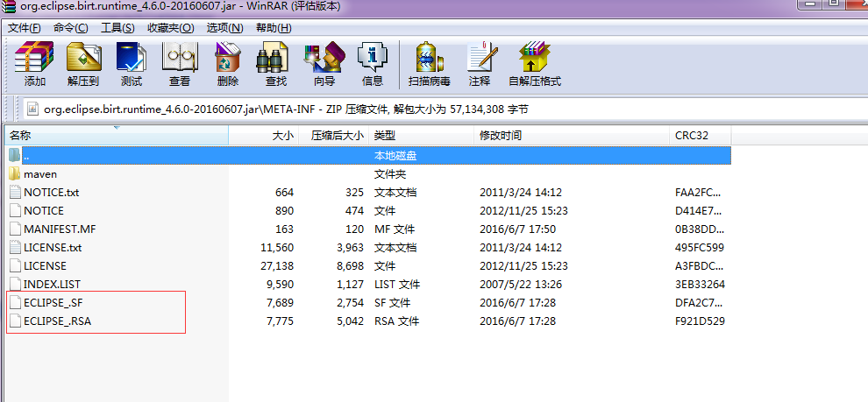
Task: Sort by Modified (修改时间) column header
Action: coord(572,136)
